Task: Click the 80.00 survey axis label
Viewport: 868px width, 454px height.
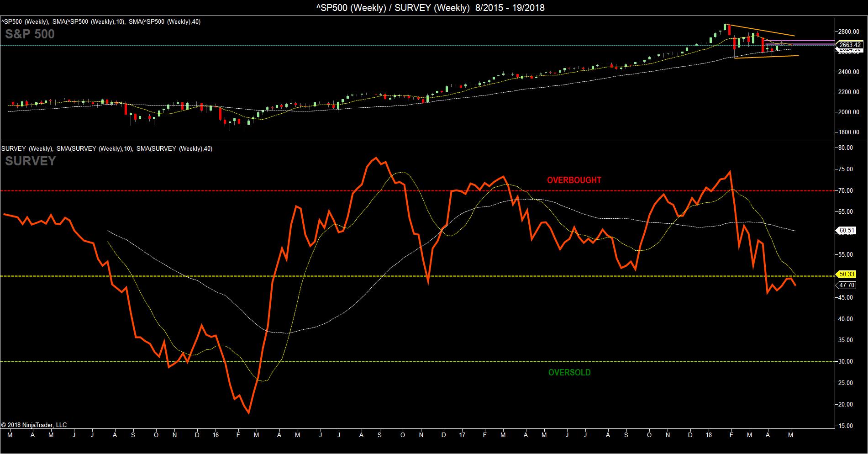Action: [x=846, y=148]
